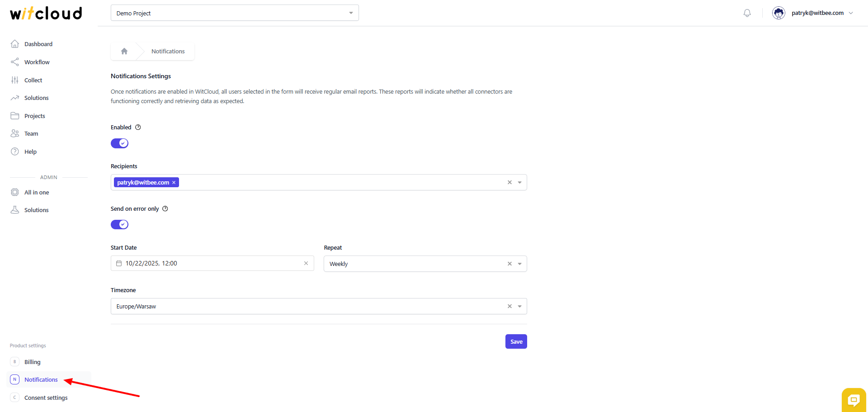Toggle the Enabled notifications switch
868x412 pixels.
point(120,143)
